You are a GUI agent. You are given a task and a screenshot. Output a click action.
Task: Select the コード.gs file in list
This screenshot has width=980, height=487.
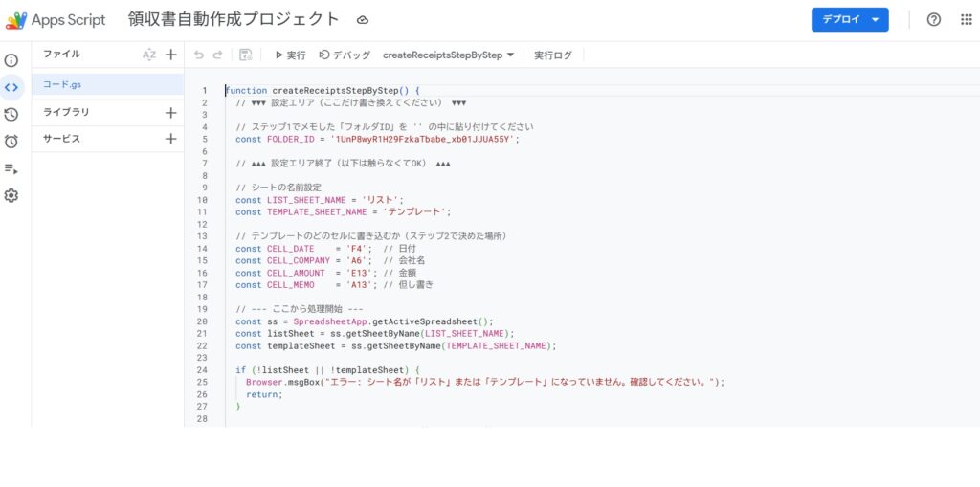(x=107, y=84)
